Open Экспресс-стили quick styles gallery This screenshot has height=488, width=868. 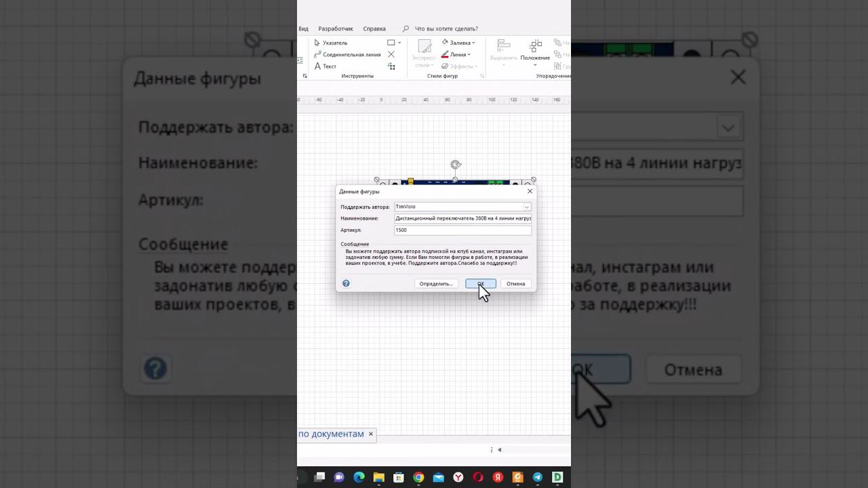pyautogui.click(x=425, y=54)
